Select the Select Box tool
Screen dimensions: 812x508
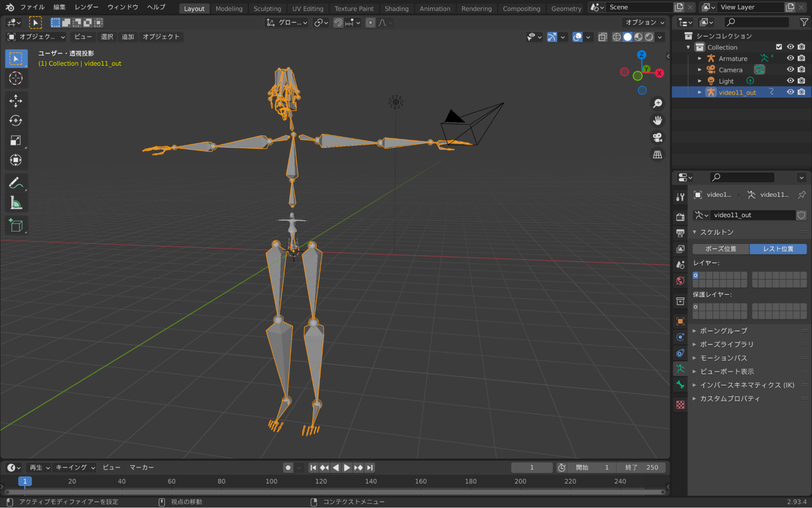(16, 59)
